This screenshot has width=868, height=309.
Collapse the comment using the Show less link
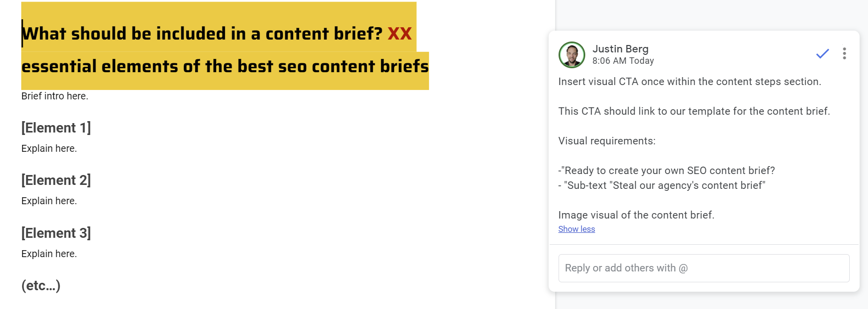coord(576,228)
